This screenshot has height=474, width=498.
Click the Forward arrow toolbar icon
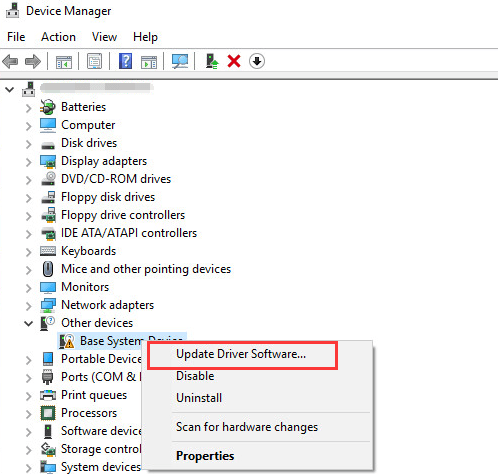pyautogui.click(x=33, y=61)
